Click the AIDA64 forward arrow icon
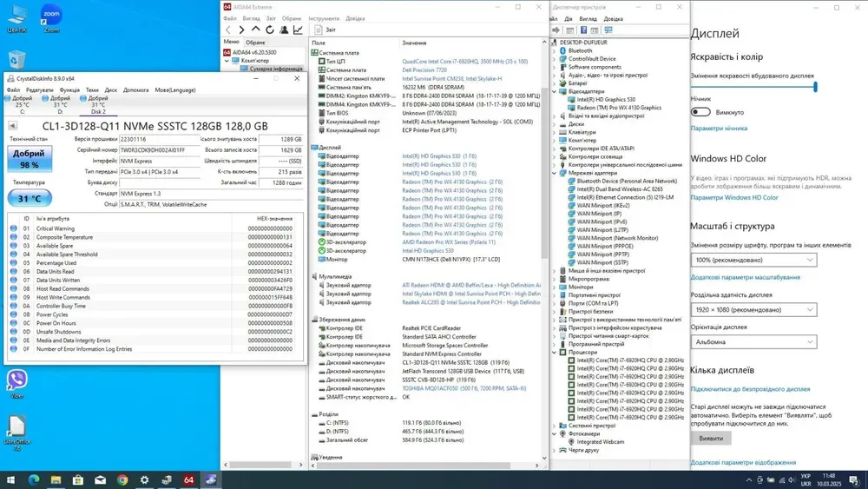The image size is (868, 489). tap(242, 30)
